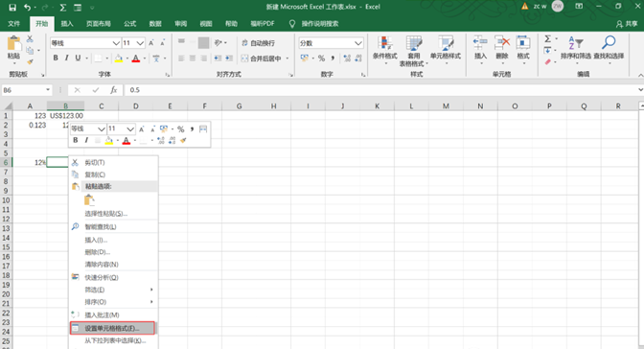Open the ribbon font name dropdown

(x=116, y=43)
